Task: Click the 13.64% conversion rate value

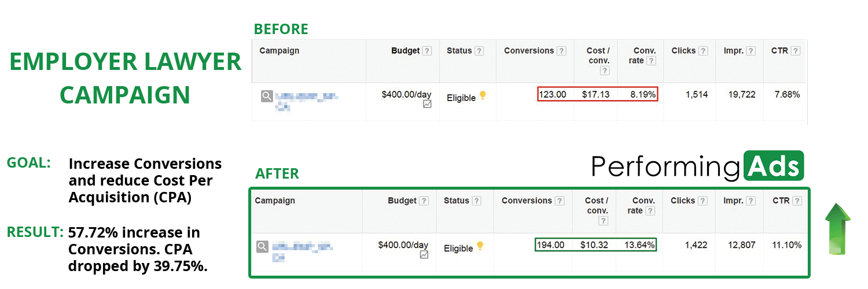Action: [639, 245]
